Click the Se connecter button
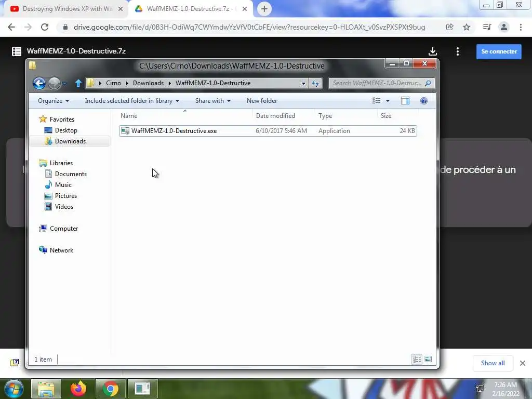The height and width of the screenshot is (399, 532). click(x=499, y=51)
